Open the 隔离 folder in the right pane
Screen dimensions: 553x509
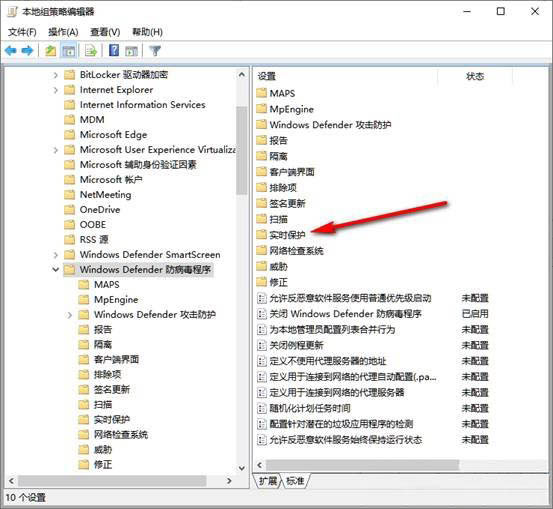(x=278, y=156)
